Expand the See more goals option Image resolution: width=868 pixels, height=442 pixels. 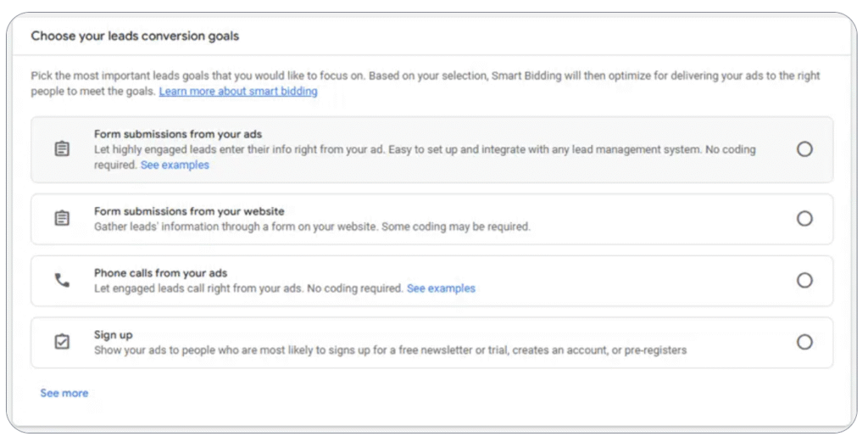pos(64,394)
